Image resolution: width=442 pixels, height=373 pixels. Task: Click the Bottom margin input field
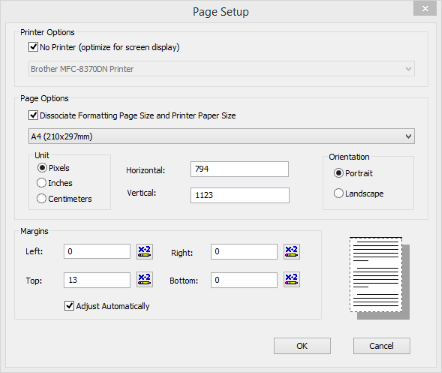244,280
